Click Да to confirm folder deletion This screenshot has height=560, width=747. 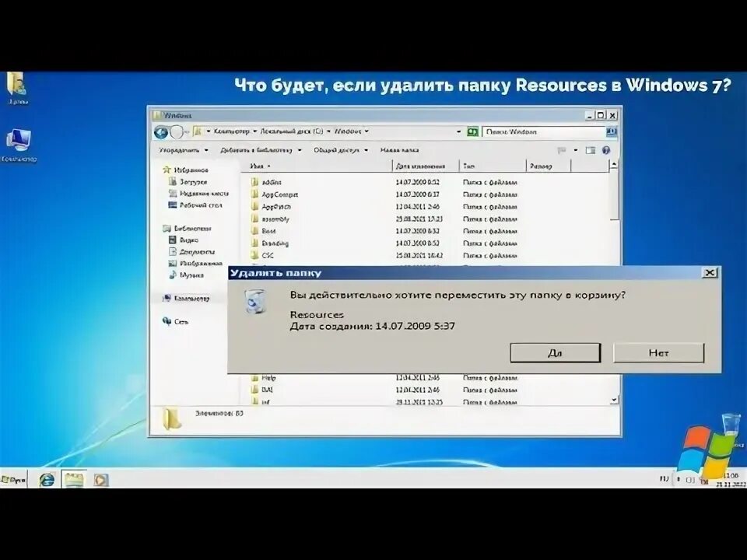coord(555,353)
